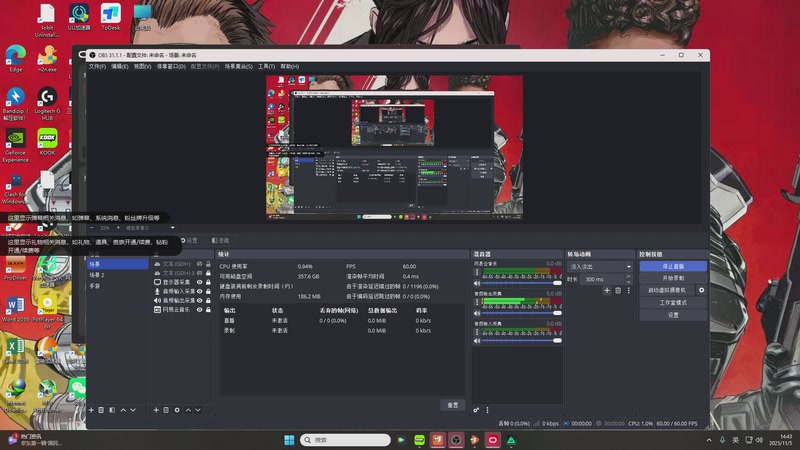Screen dimensions: 800x450
Task: Move scene up with the arrow
Action: (x=123, y=410)
